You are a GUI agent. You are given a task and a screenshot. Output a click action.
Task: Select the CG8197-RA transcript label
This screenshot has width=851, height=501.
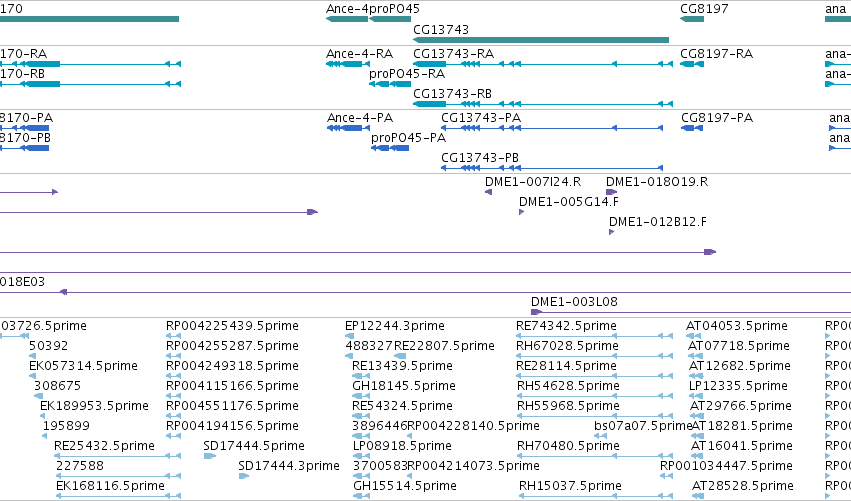pyautogui.click(x=716, y=54)
